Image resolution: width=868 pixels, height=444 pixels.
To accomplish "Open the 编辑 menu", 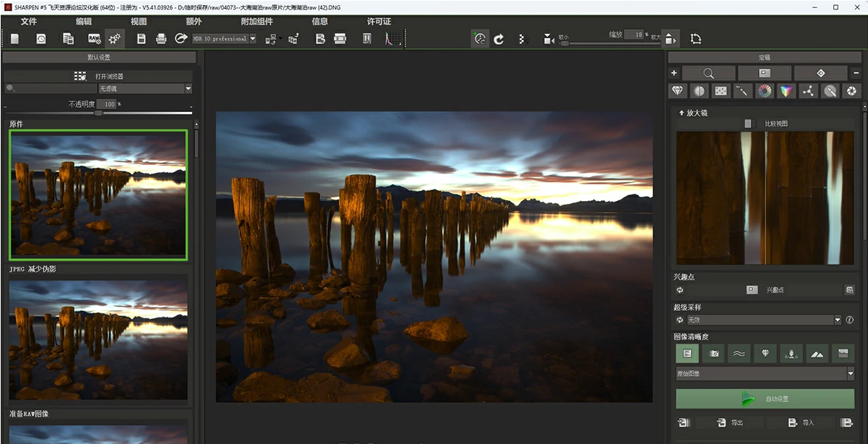I will tap(84, 22).
